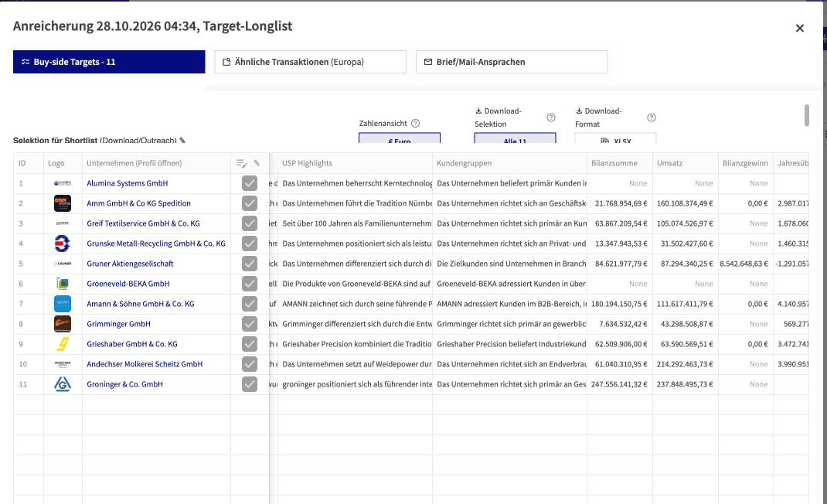Open the Amm GmbH & Co KG Spedition profile
Viewport: 827px width, 504px height.
coord(138,203)
